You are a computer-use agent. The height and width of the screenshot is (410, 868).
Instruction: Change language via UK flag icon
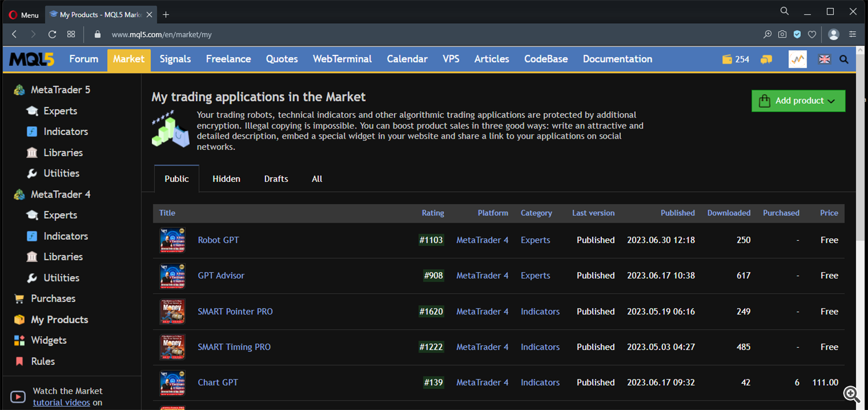point(824,59)
